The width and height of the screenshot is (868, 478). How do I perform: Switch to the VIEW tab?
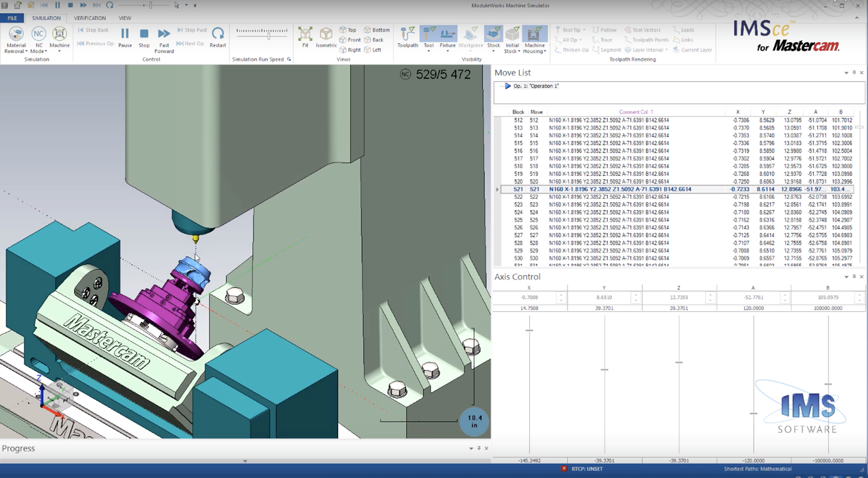pos(125,18)
